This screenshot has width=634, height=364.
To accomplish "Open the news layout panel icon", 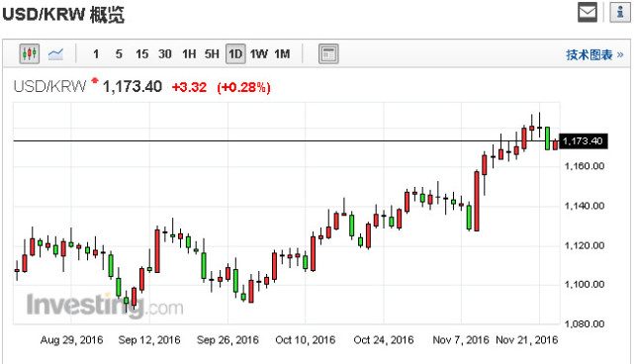I will tap(328, 53).
